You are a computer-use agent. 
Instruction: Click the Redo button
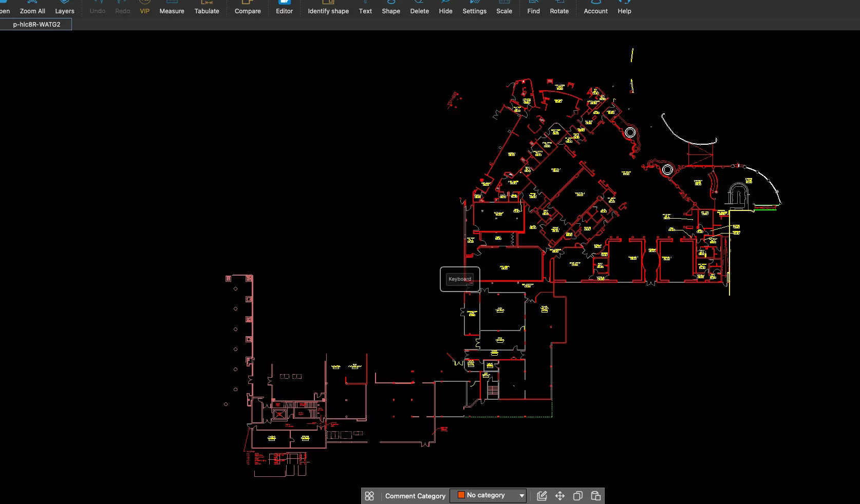coord(123,8)
